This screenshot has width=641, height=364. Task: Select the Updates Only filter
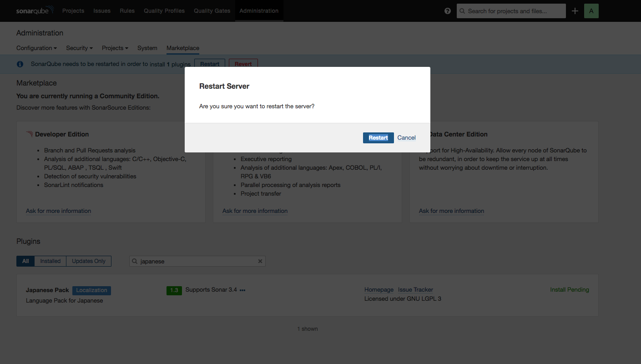(x=89, y=261)
